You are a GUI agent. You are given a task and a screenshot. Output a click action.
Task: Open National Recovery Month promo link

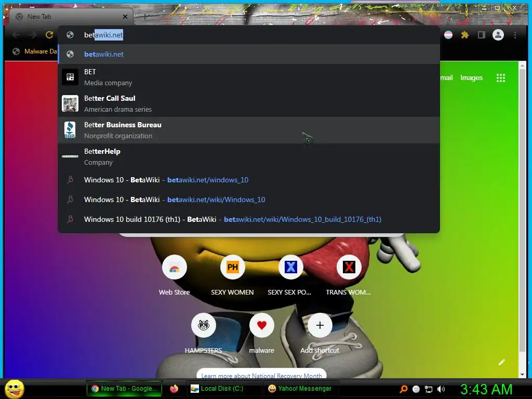(262, 375)
